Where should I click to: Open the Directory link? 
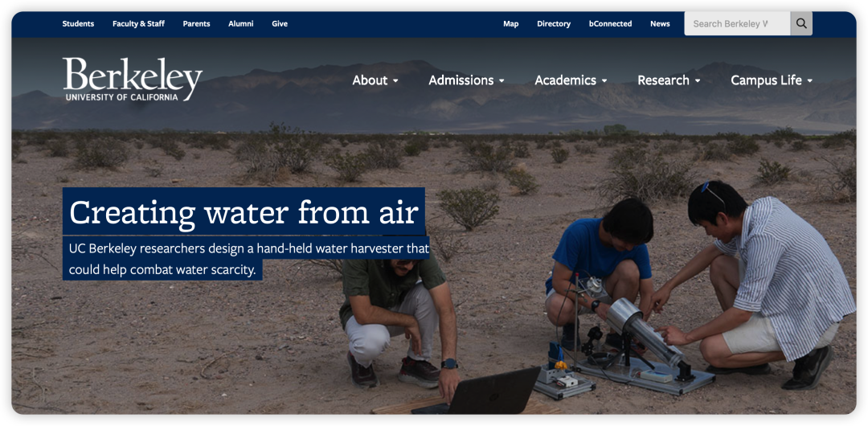554,24
